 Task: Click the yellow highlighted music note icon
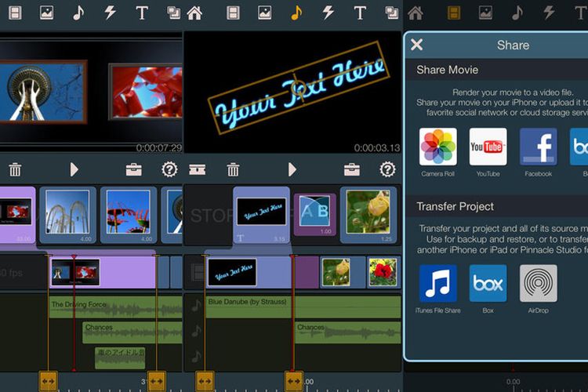(296, 13)
